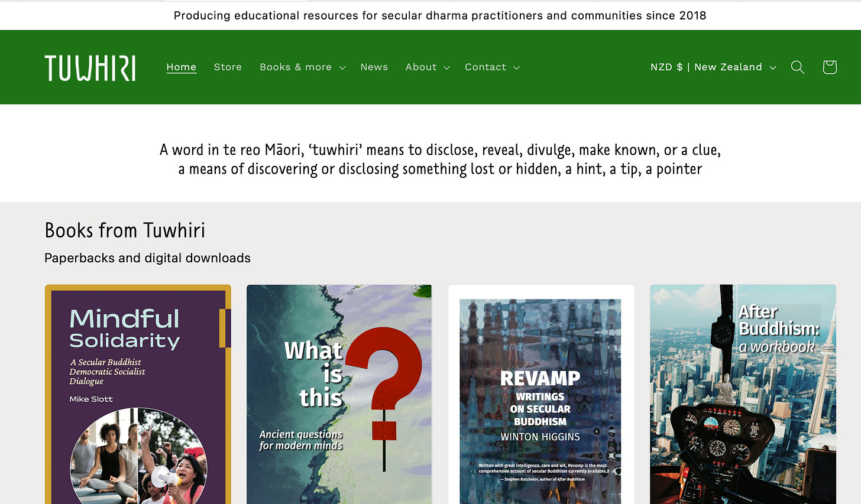Open the After Buddhism: a workbook cover

click(743, 394)
